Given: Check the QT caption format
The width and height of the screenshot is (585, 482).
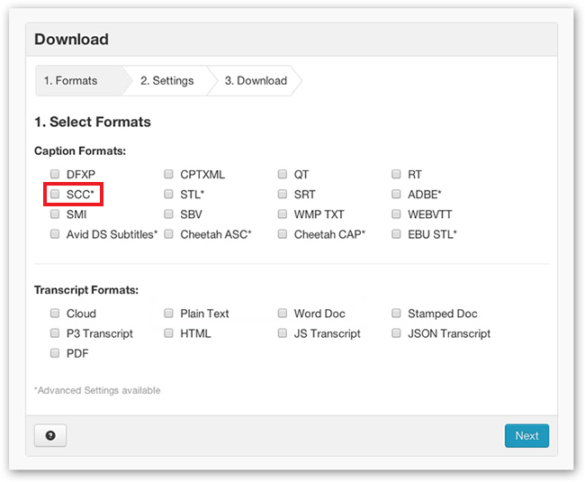Looking at the screenshot, I should [x=282, y=174].
